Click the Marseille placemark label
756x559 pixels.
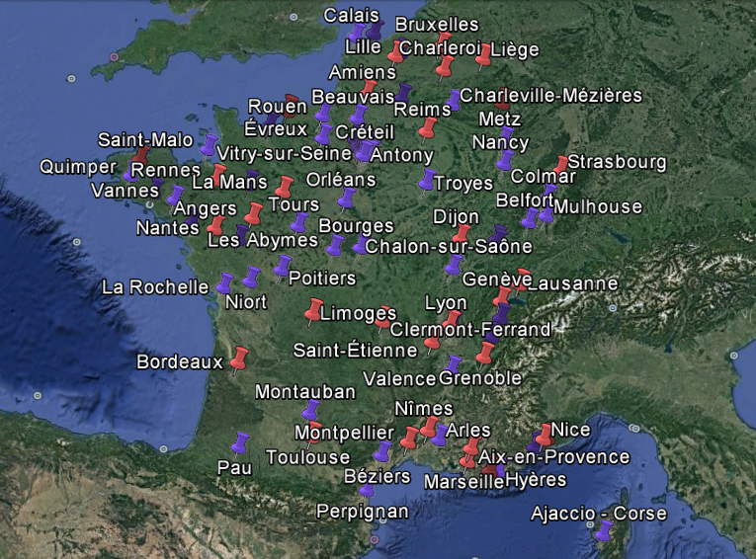click(x=463, y=482)
